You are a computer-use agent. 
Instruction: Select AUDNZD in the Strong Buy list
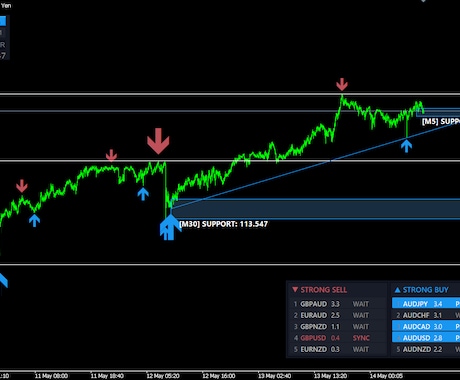click(x=416, y=349)
